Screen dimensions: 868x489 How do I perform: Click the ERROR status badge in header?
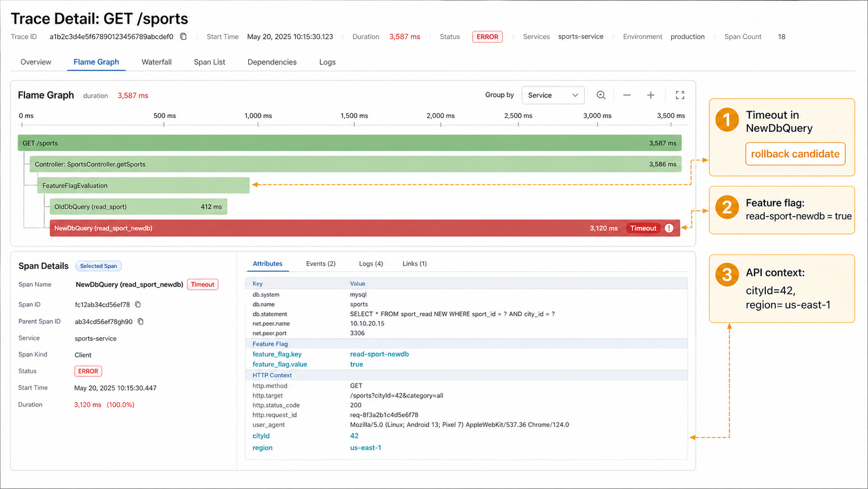[487, 37]
